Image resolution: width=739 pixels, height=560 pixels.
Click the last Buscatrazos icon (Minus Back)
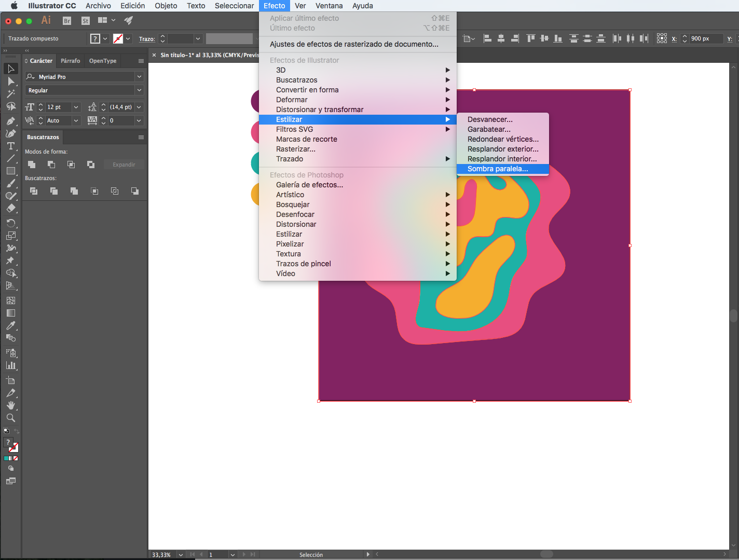135,191
